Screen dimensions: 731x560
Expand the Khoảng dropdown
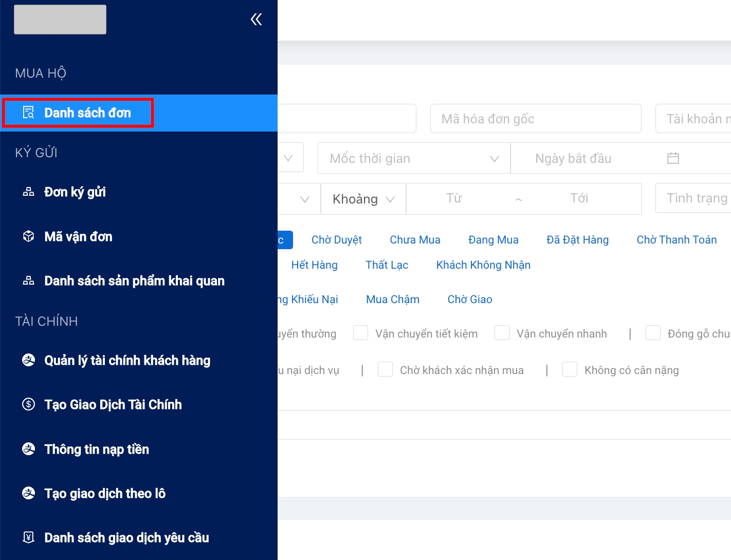click(363, 199)
